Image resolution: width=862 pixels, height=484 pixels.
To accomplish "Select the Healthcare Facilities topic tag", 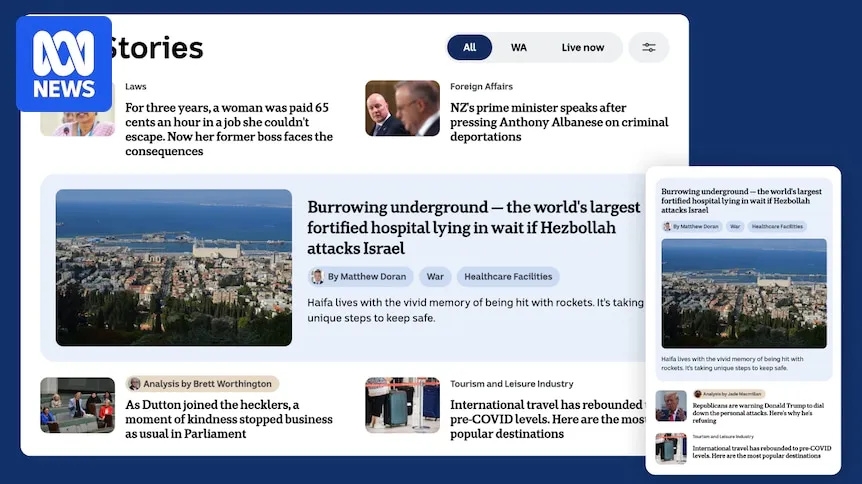I will point(508,277).
